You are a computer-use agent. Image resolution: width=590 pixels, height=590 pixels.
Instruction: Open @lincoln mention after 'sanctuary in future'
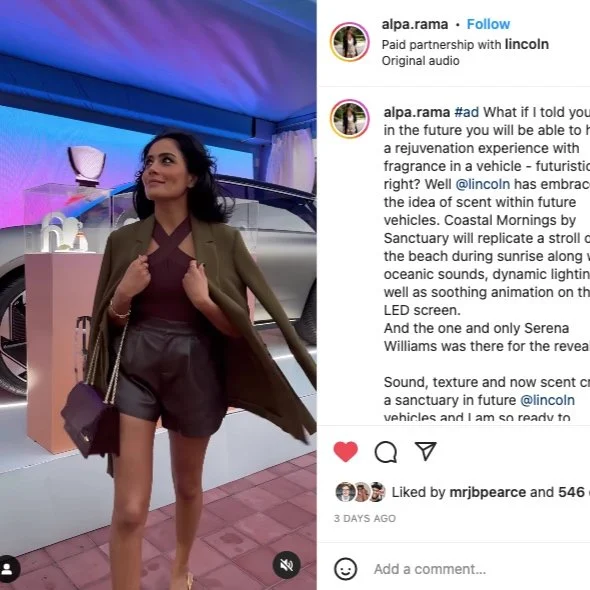tap(547, 400)
